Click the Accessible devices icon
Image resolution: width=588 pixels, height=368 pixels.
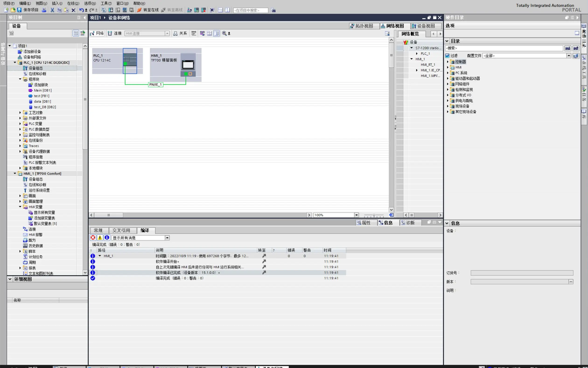click(189, 10)
